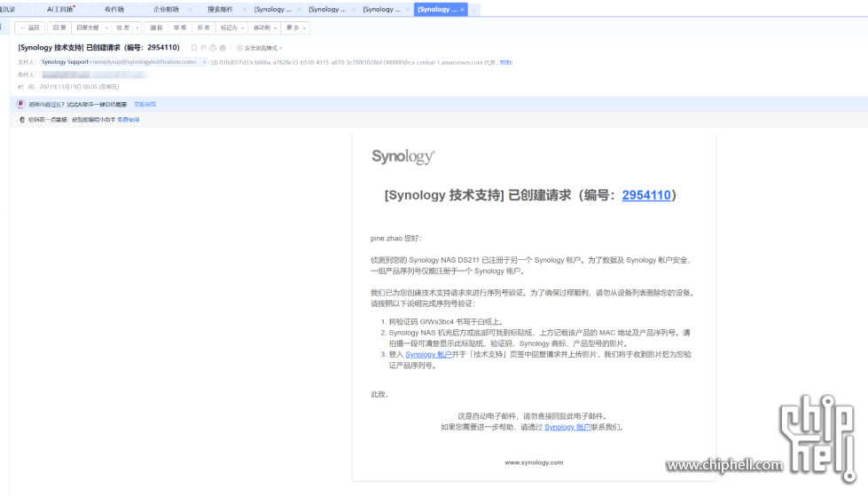Click the 免费使用 link
This screenshot has width=868, height=496.
tap(129, 120)
